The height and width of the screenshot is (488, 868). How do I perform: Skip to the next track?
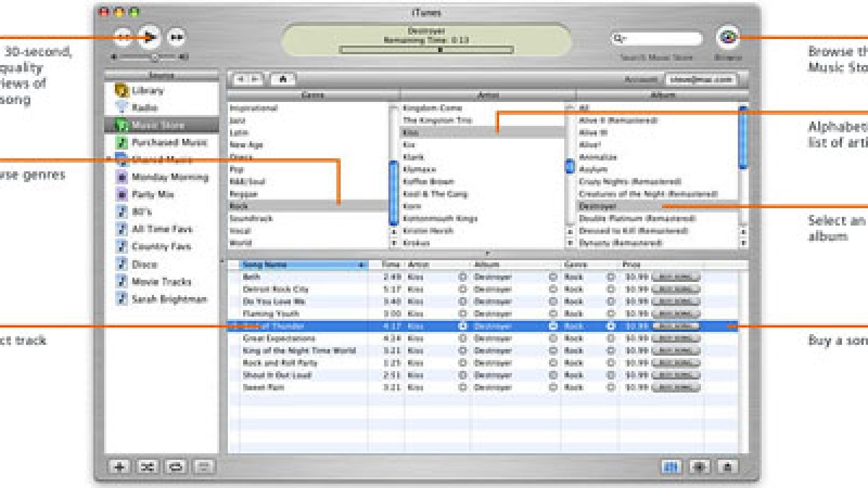[175, 36]
